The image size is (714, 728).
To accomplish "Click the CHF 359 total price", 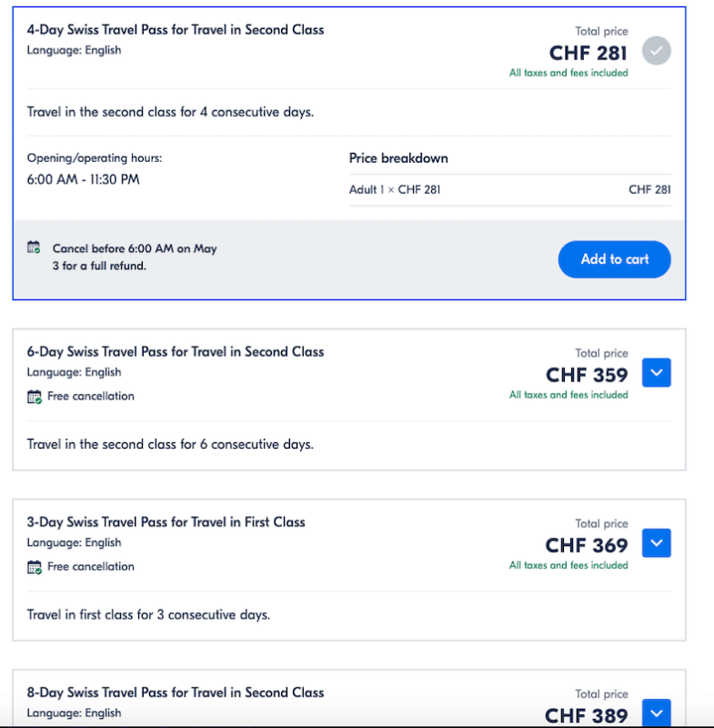I will point(587,375).
